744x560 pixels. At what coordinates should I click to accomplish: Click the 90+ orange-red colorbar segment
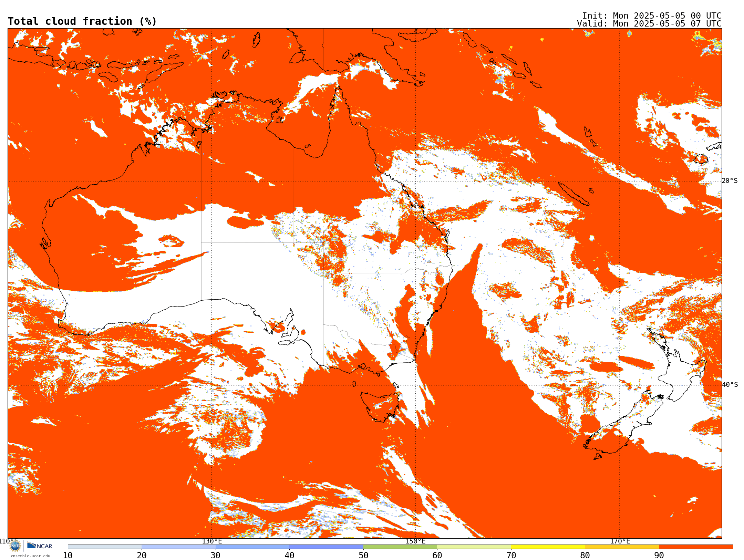click(x=696, y=547)
